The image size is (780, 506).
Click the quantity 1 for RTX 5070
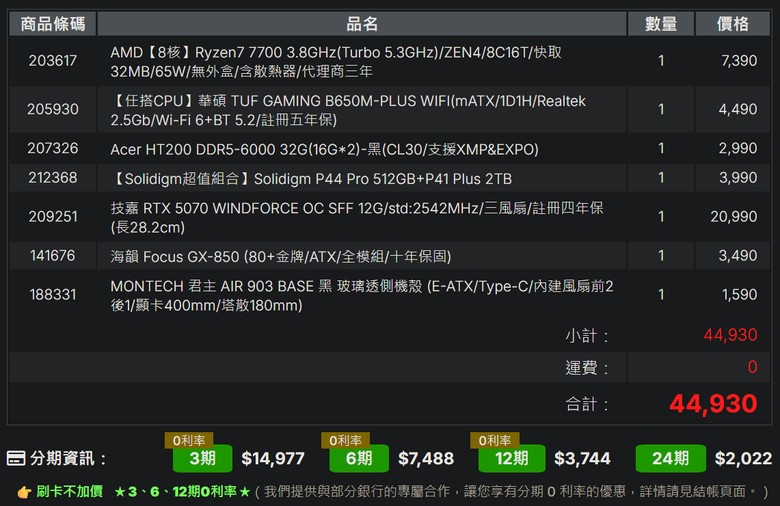pyautogui.click(x=661, y=216)
